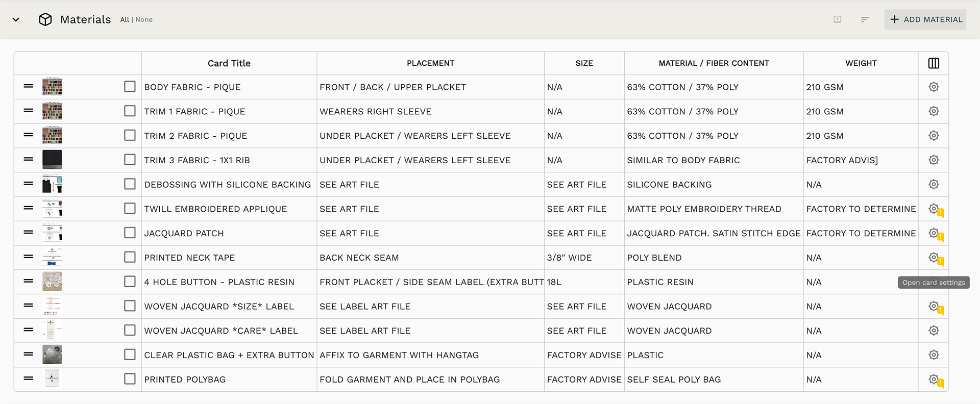Image resolution: width=980 pixels, height=404 pixels.
Task: Click drag handle of TRIM 3 FABRIC row
Action: (29, 159)
